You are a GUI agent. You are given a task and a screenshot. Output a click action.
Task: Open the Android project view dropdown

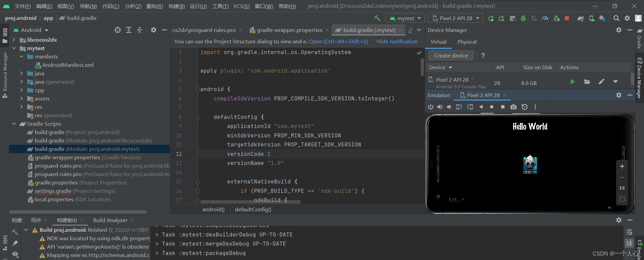[x=31, y=30]
